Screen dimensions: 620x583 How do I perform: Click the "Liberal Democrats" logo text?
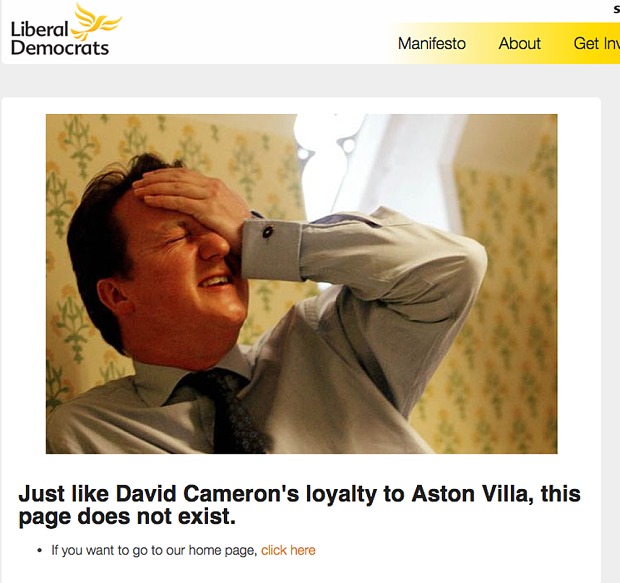coord(59,39)
